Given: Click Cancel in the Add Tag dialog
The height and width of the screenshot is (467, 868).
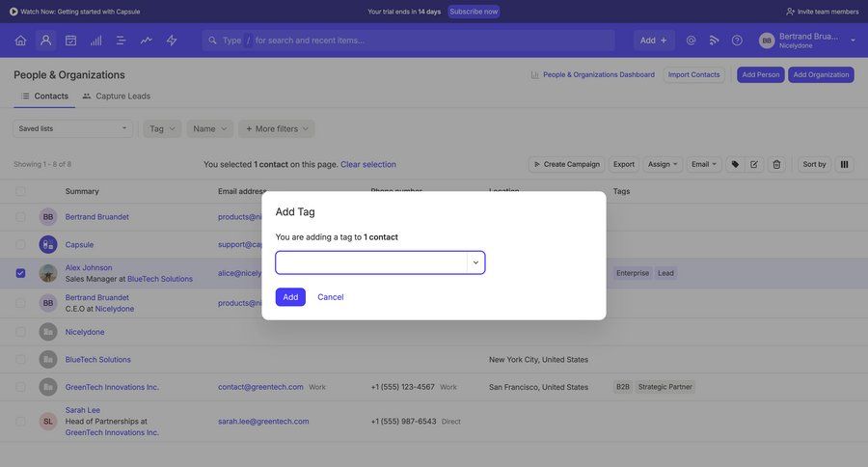Looking at the screenshot, I should pos(330,297).
